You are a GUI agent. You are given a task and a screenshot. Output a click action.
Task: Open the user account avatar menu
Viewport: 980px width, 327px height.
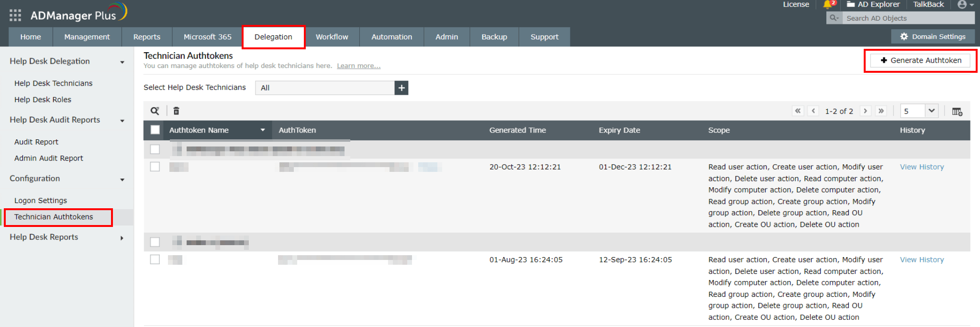(x=965, y=4)
